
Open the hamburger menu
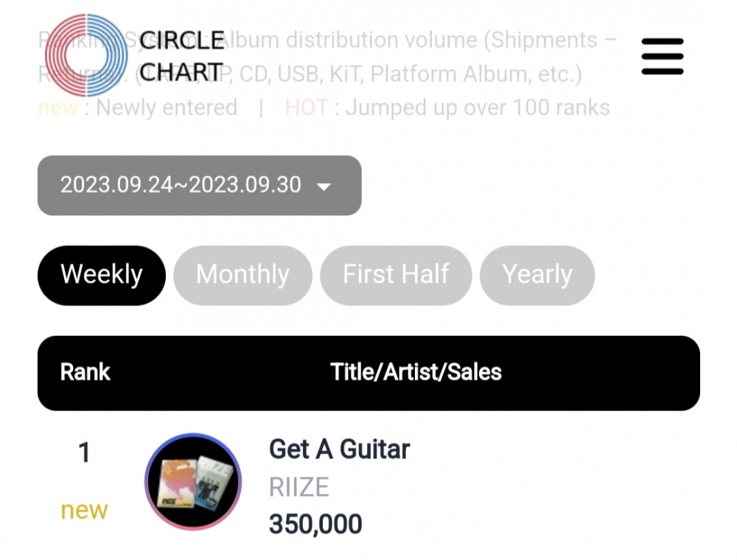[662, 57]
